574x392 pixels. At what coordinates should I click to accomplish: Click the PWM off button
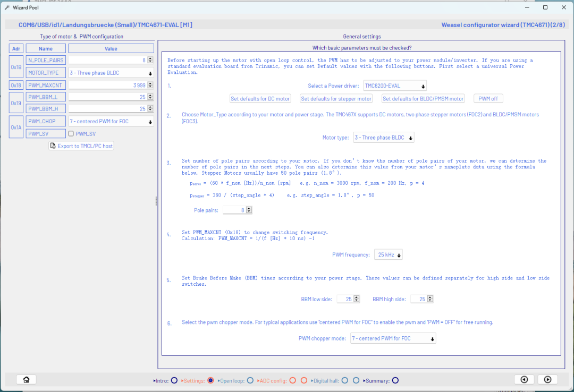pos(488,99)
